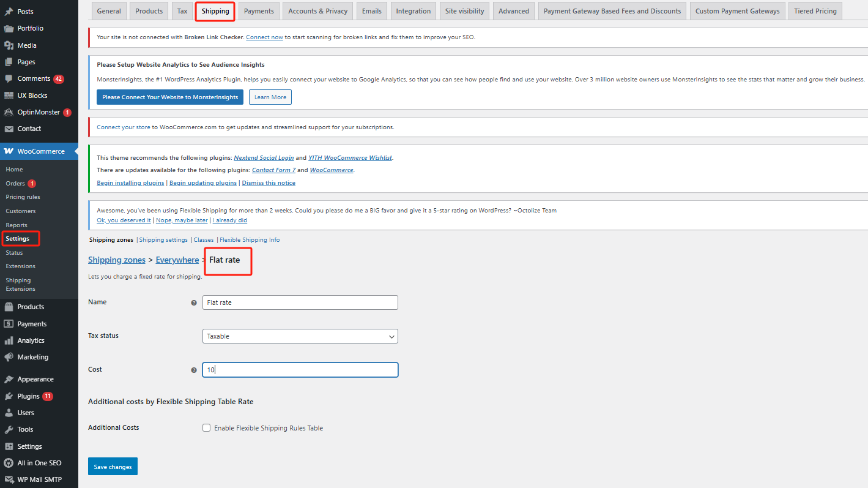Open the Shipping settings sub-navigation link

[x=163, y=240]
